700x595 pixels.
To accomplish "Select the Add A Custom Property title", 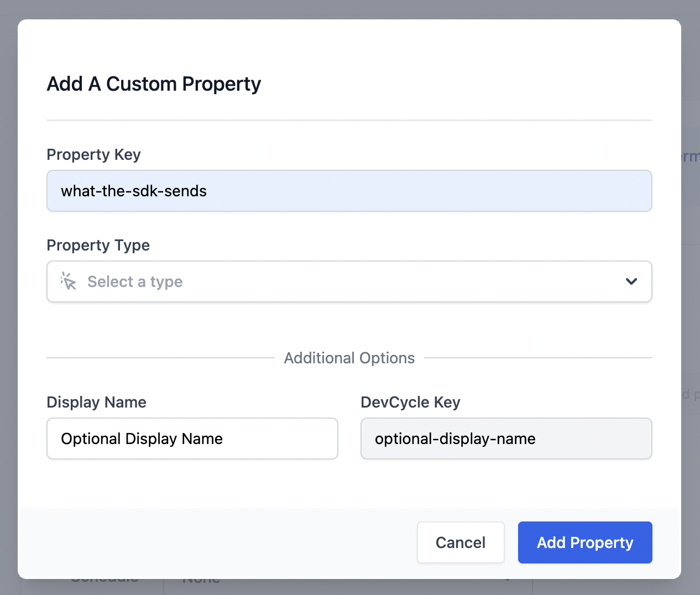I will (154, 84).
